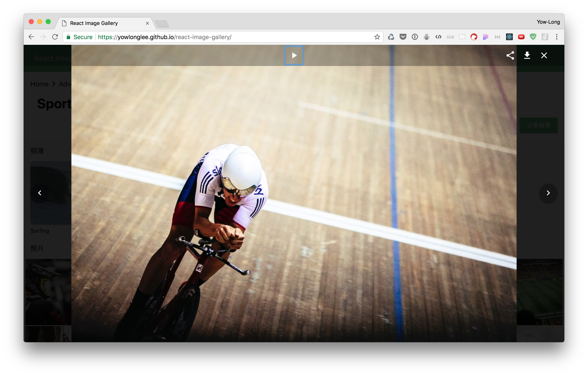Screen dimensions: 588x376
Task: Reload the page
Action: pos(55,37)
